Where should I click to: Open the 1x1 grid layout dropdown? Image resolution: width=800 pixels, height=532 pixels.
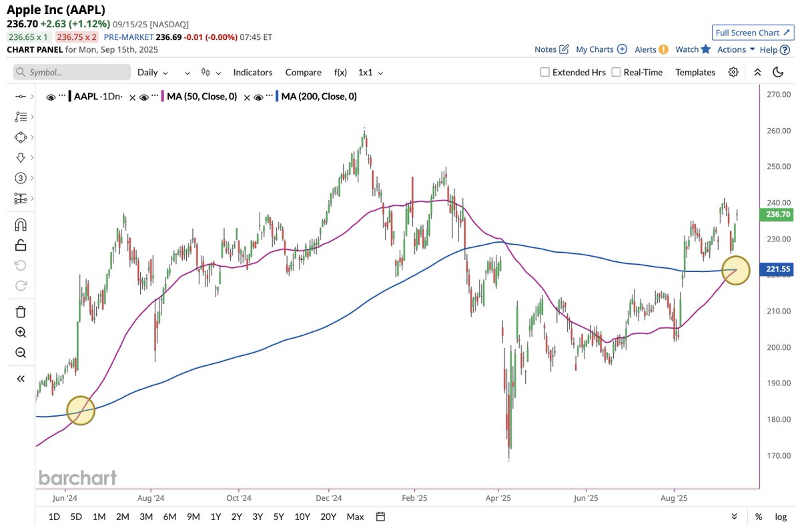coord(370,73)
